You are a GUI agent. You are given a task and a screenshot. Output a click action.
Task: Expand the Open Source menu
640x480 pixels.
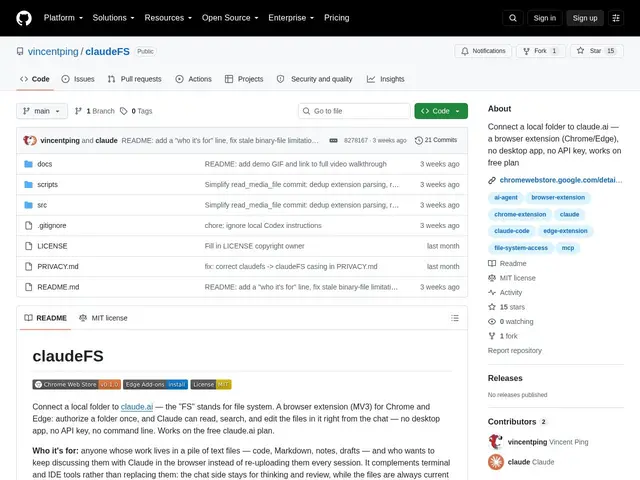pos(230,18)
